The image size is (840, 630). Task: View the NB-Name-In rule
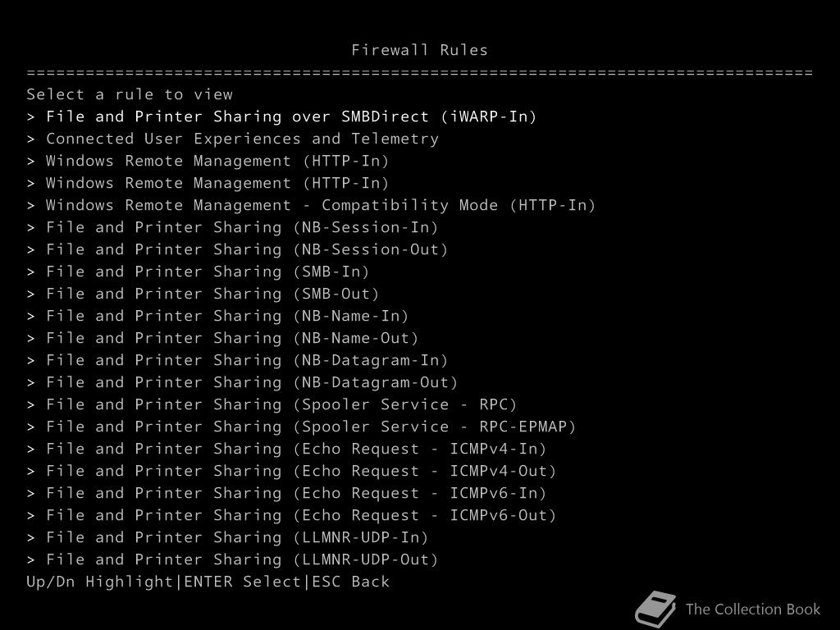227,316
